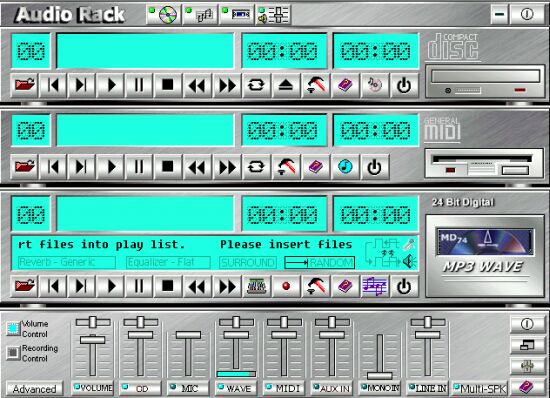Show the CD player module from title bar
The width and height of the screenshot is (550, 398).
[x=164, y=15]
